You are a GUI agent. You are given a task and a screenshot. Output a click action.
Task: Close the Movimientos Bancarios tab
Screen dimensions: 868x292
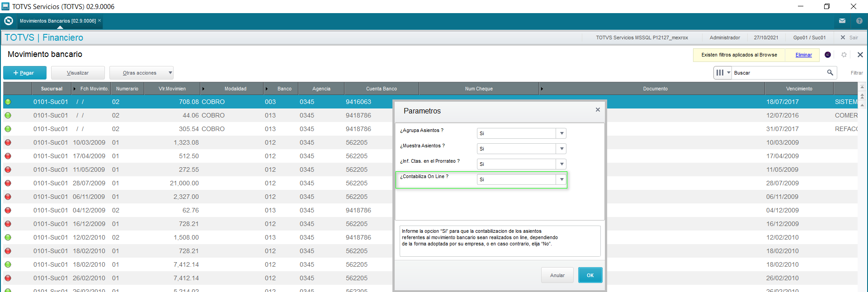tap(99, 20)
